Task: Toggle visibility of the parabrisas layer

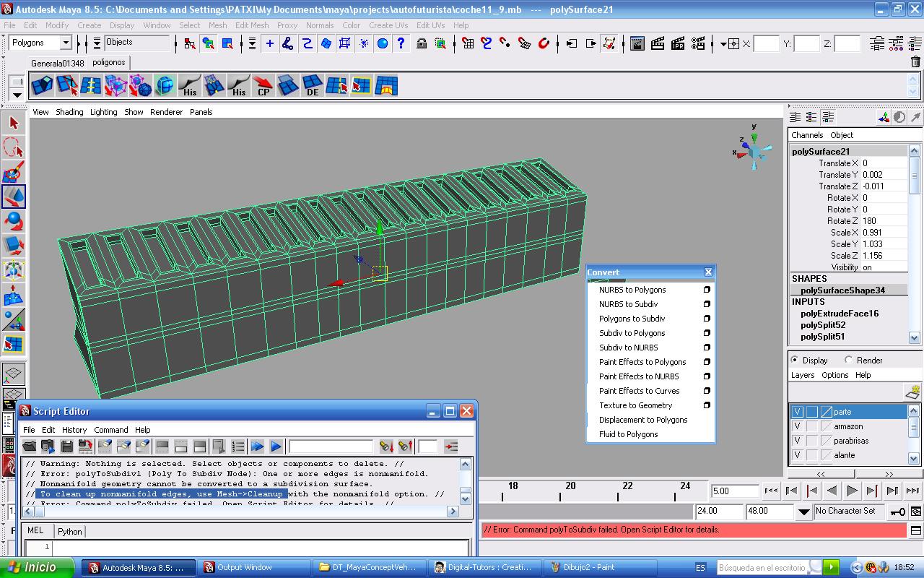Action: click(797, 441)
